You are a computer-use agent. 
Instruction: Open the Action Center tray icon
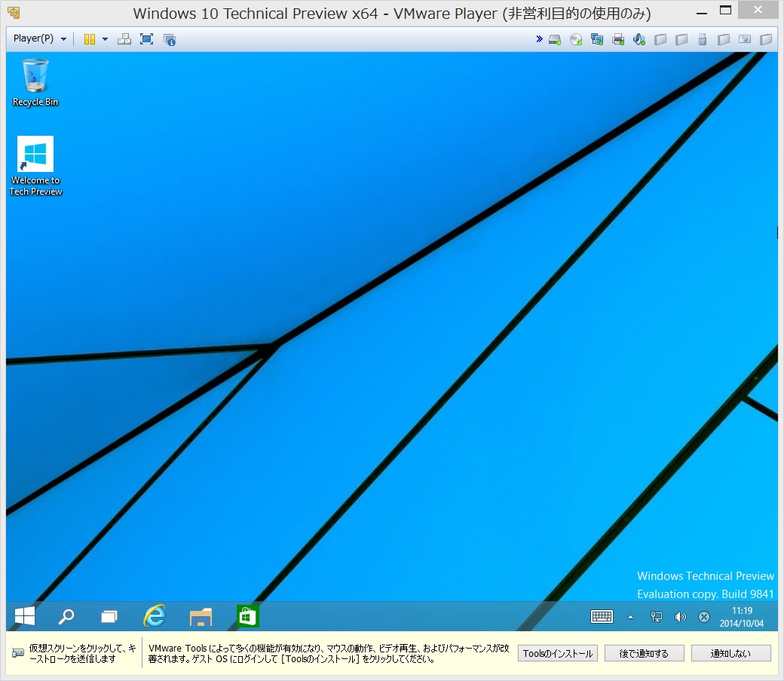coord(704,617)
